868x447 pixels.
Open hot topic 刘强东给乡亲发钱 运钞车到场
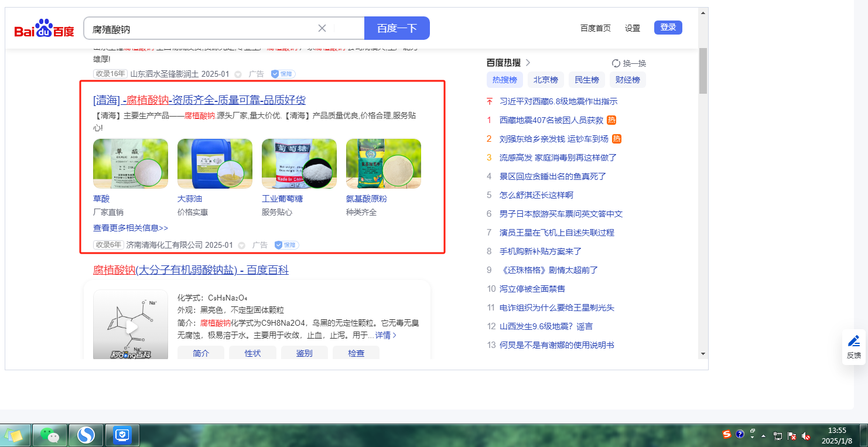pyautogui.click(x=553, y=139)
